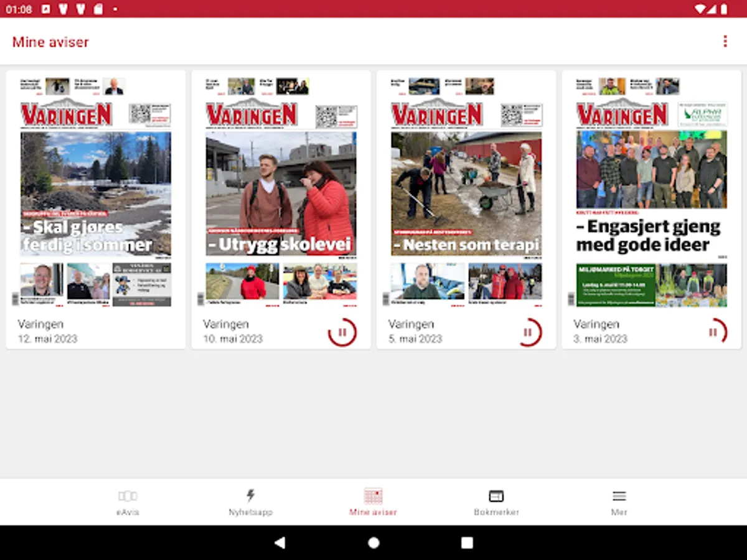Tap the 5. mai 2023 date label
Image resolution: width=747 pixels, height=560 pixels.
[415, 339]
